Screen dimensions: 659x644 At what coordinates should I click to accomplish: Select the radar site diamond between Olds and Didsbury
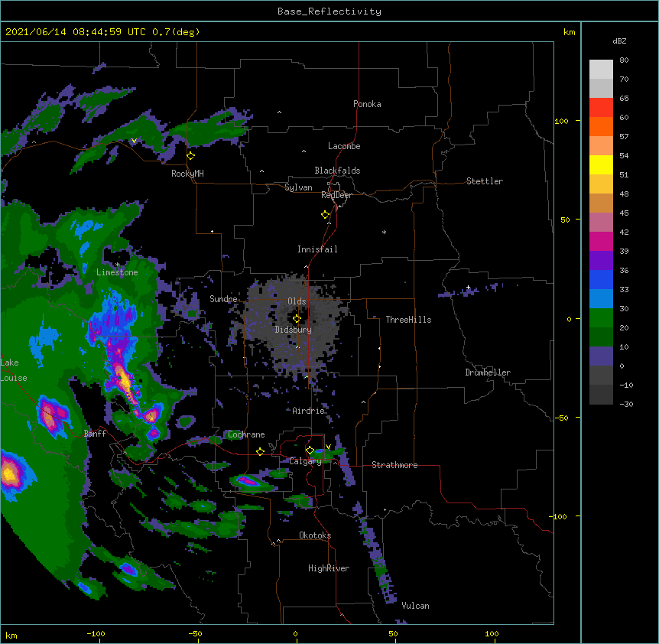(x=297, y=319)
